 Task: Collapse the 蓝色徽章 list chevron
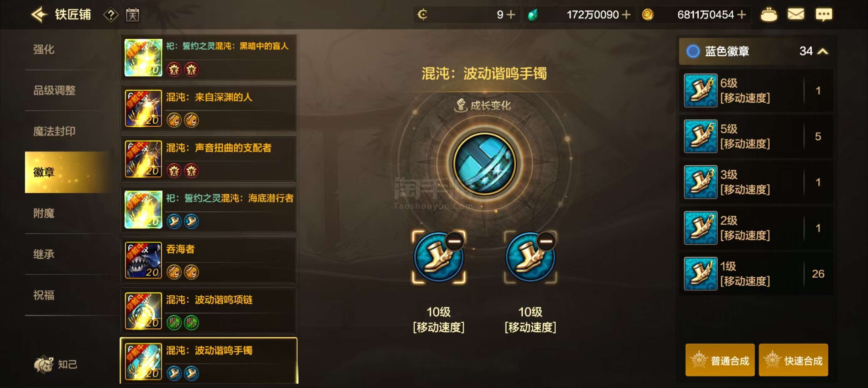click(823, 52)
